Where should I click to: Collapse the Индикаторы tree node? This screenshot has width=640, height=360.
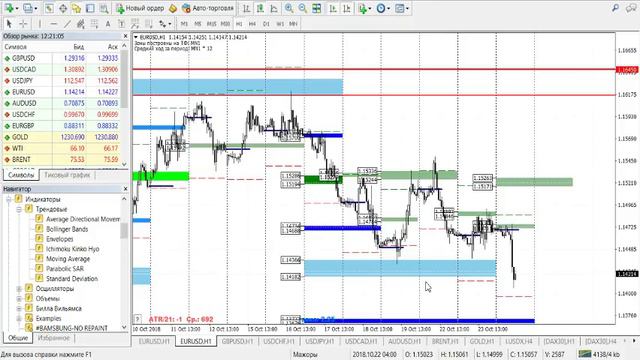coord(9,199)
